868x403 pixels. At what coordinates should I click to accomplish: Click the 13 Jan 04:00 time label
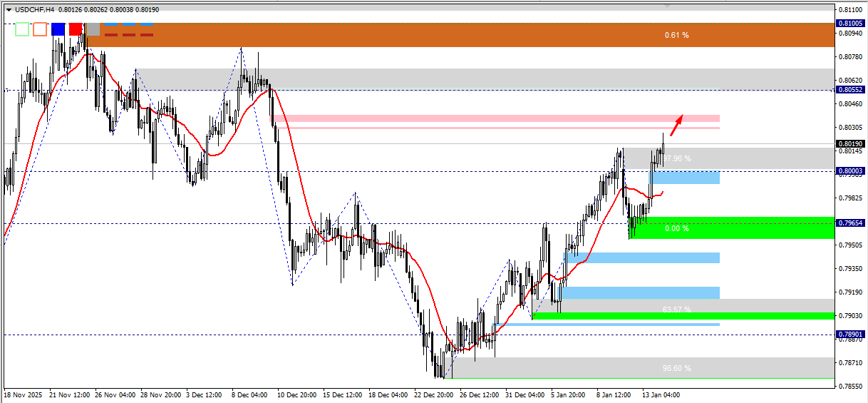(x=662, y=394)
